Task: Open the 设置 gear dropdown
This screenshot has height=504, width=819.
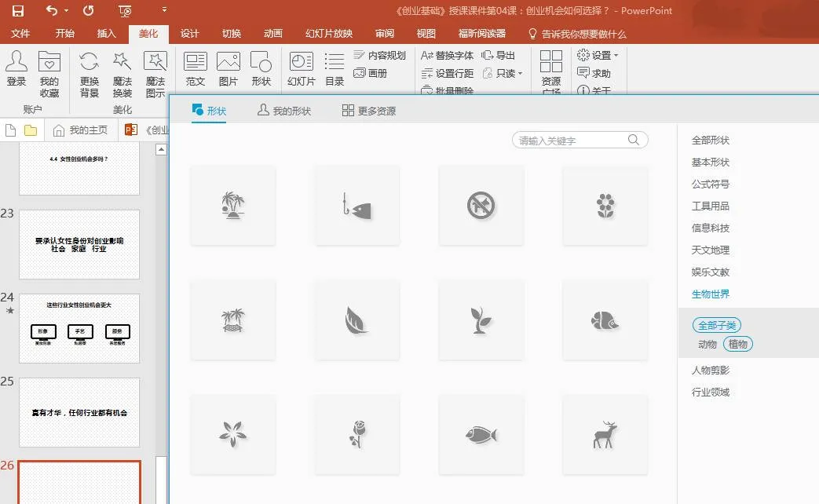Action: click(598, 55)
